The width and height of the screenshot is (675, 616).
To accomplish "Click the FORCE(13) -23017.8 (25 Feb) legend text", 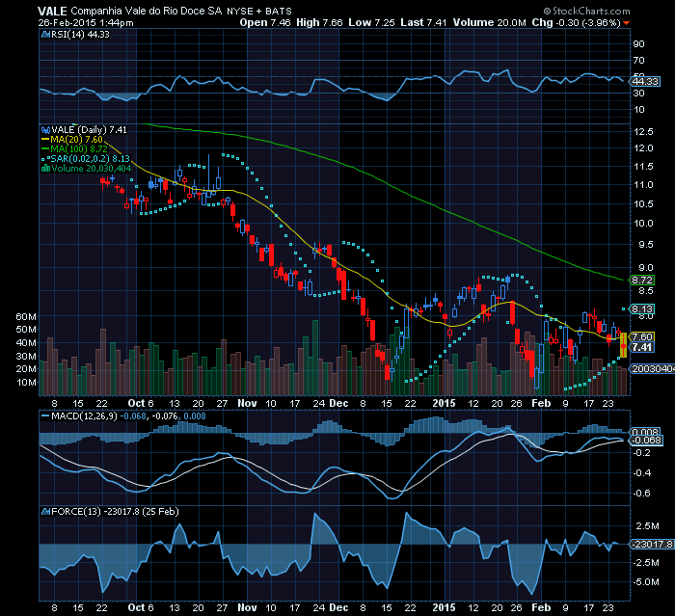I will click(115, 511).
